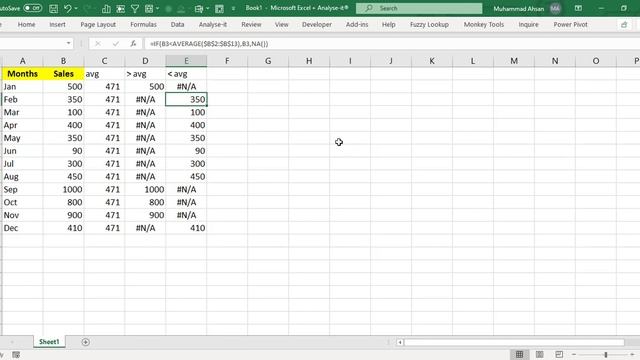Select the avg value 471 for Oct
The image size is (640, 360).
104,202
